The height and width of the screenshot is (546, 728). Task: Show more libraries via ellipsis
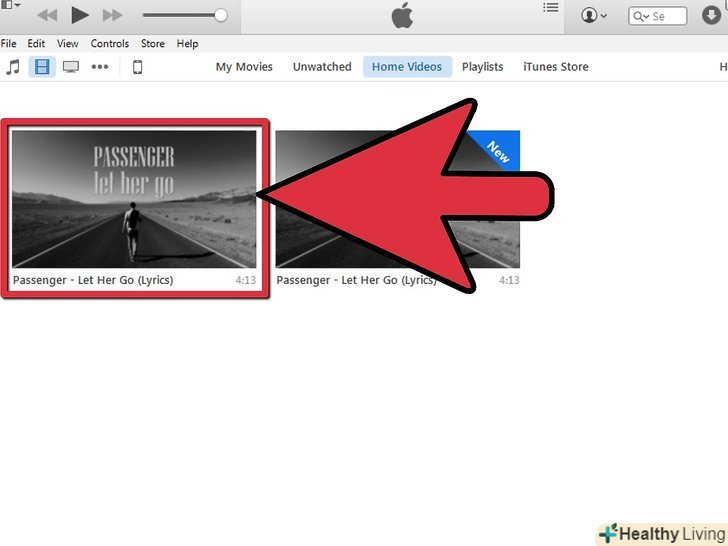click(100, 67)
